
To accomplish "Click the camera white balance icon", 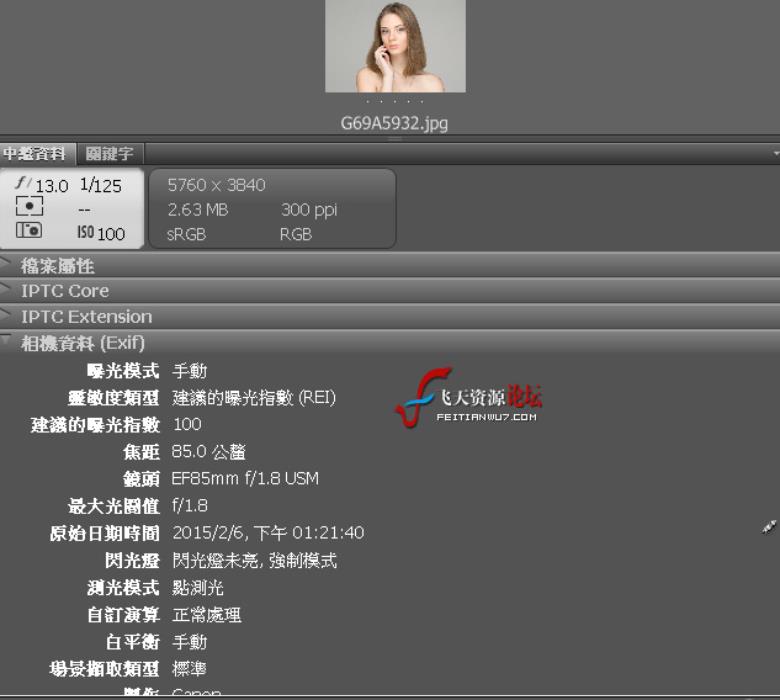I will click(x=30, y=232).
